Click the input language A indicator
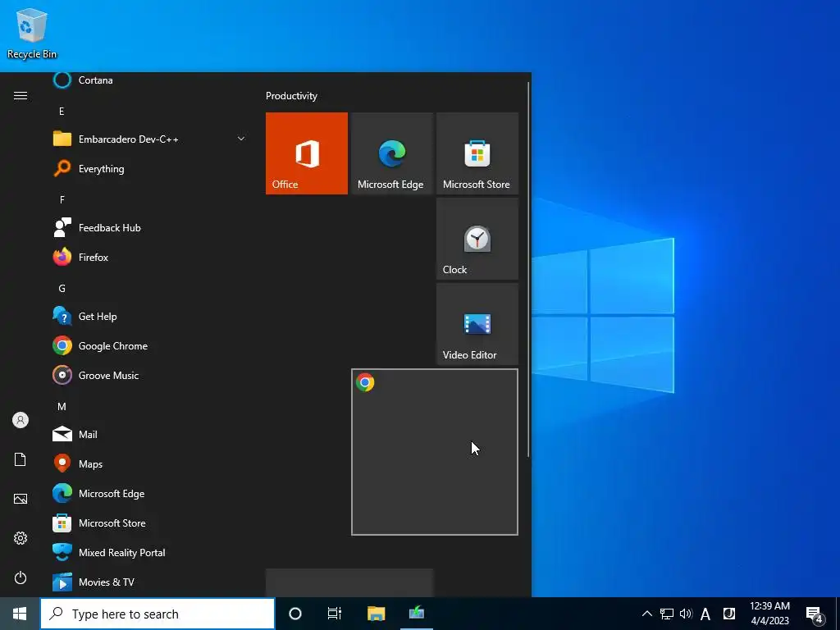840x630 pixels. pos(705,614)
